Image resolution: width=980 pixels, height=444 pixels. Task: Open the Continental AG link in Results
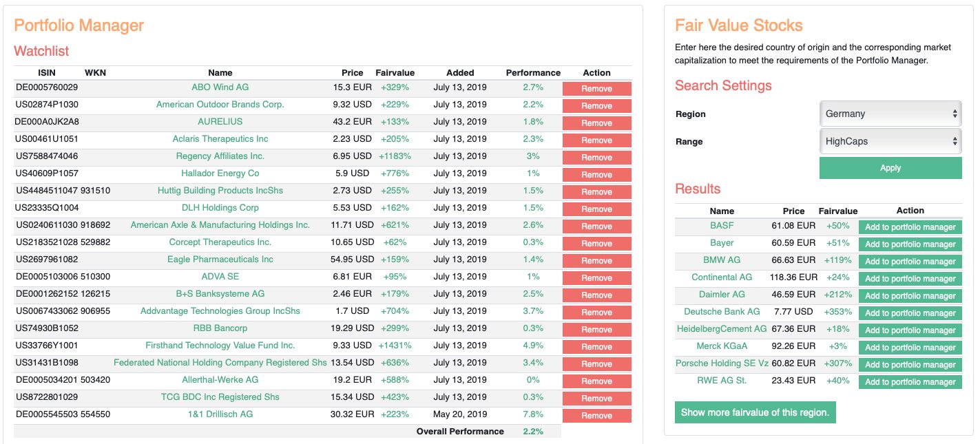coord(722,277)
